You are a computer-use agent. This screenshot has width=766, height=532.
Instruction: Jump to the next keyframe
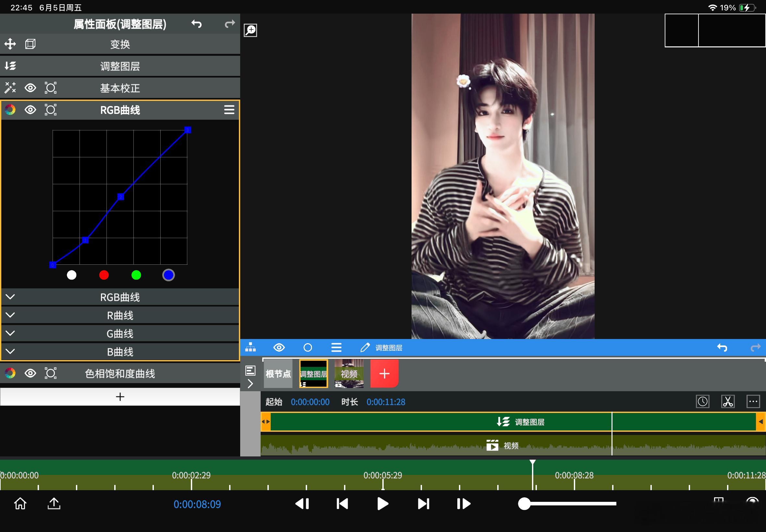click(x=423, y=504)
